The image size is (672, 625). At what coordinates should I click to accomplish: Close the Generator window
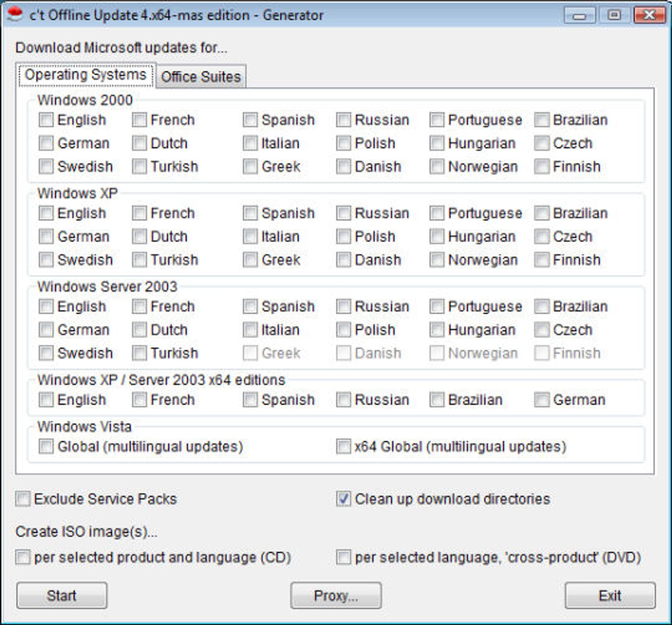pyautogui.click(x=649, y=15)
